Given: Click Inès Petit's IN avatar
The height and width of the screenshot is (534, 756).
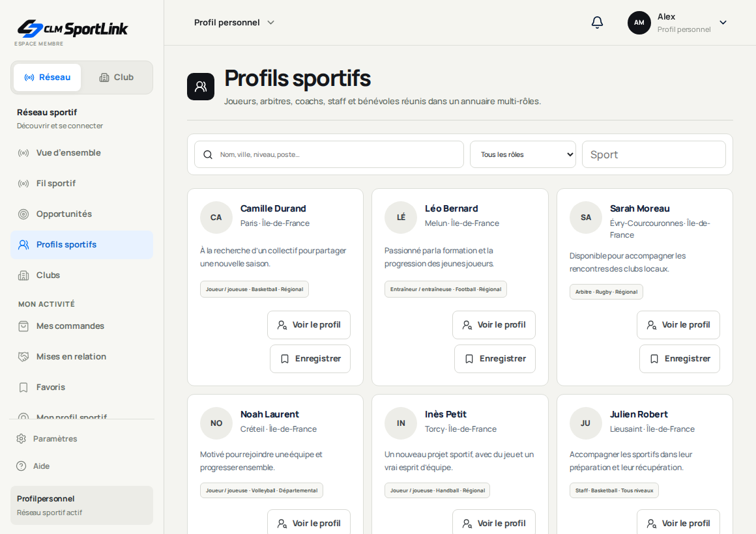Looking at the screenshot, I should tap(401, 423).
